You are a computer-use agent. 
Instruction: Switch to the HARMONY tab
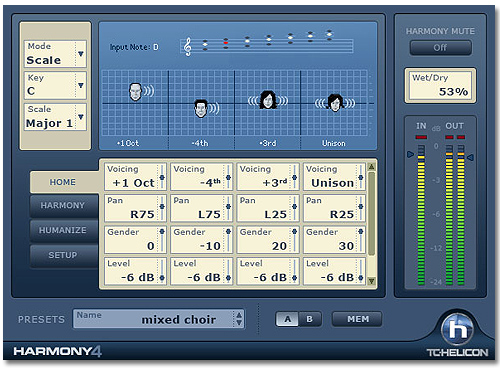[63, 205]
